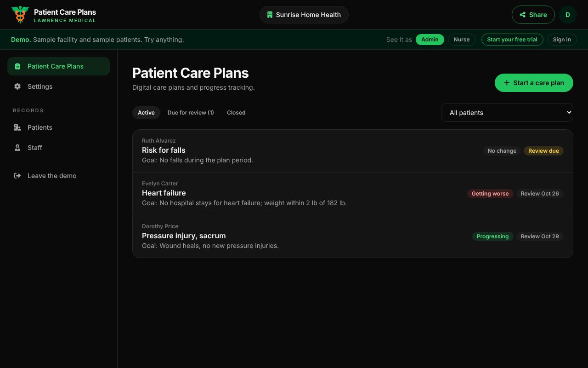588x368 pixels.
Task: Open the Heart failure care plan
Action: pos(353,194)
